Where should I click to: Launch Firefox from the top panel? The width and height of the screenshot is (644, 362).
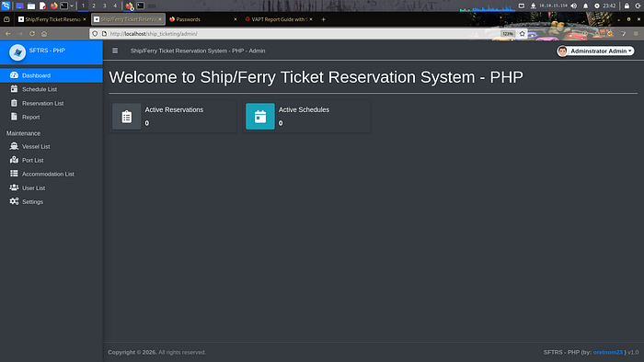click(x=53, y=6)
